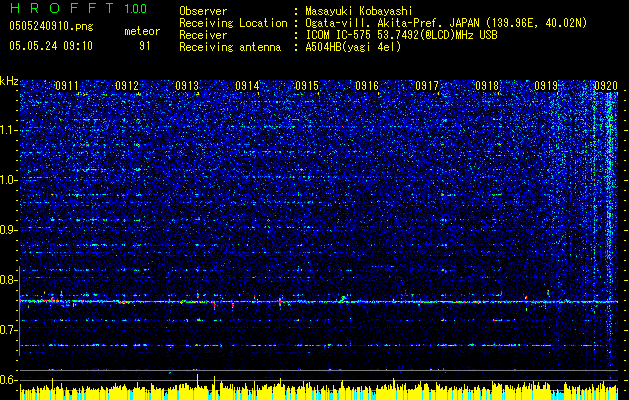The height and width of the screenshot is (400, 629).
Task: Click the meteor count 91
Action: (x=144, y=46)
